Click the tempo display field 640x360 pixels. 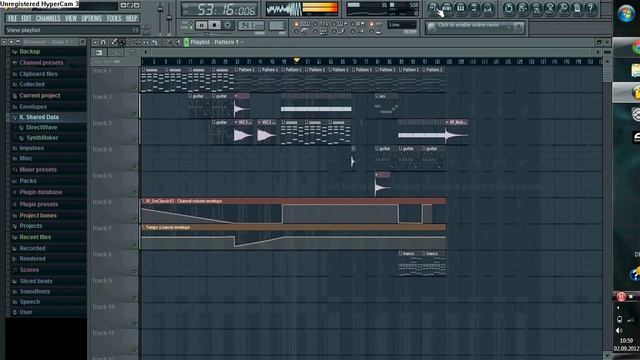click(x=251, y=25)
